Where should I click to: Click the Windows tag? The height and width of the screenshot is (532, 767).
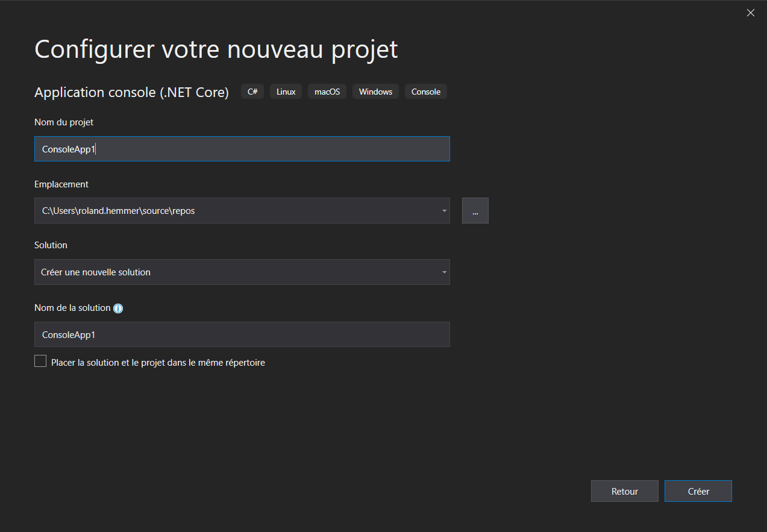375,92
